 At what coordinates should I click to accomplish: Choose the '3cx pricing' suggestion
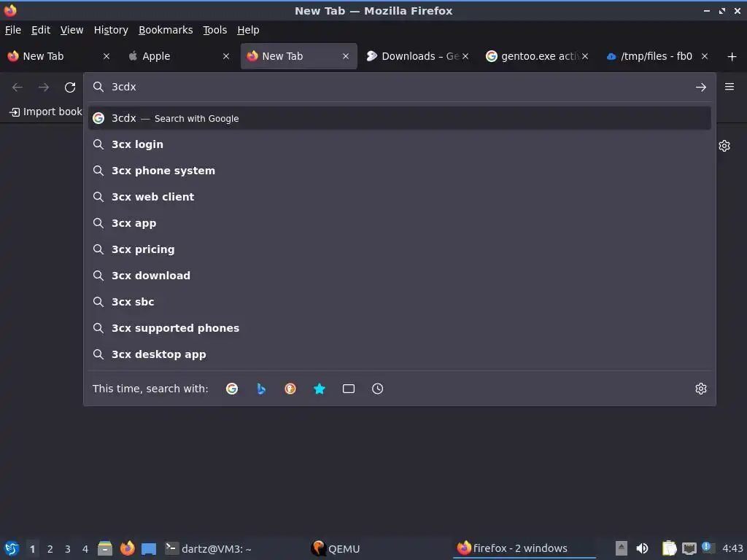(x=399, y=249)
